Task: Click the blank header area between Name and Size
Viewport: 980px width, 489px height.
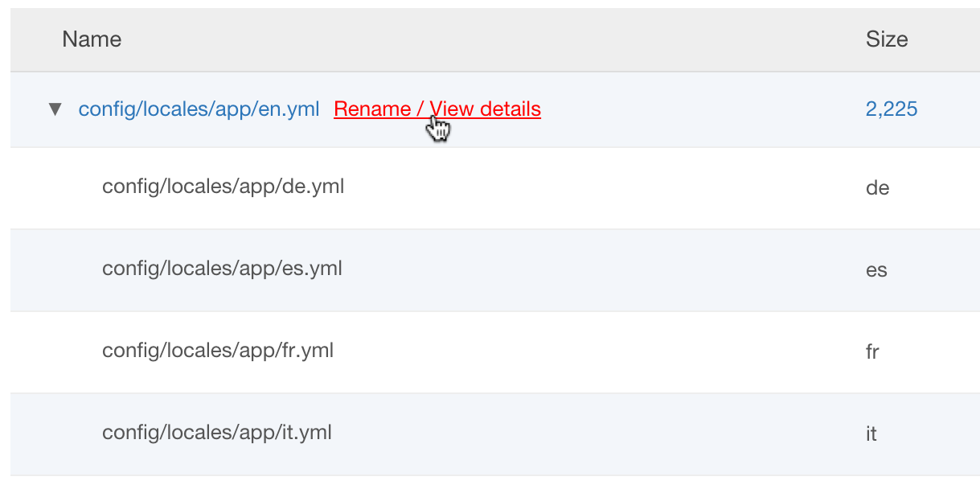Action: click(x=482, y=39)
